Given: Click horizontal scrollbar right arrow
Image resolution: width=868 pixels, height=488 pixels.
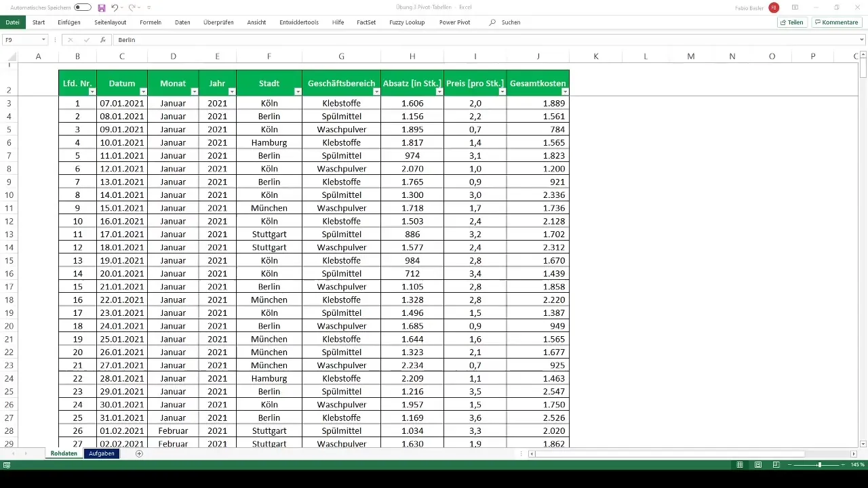Looking at the screenshot, I should pos(854,453).
